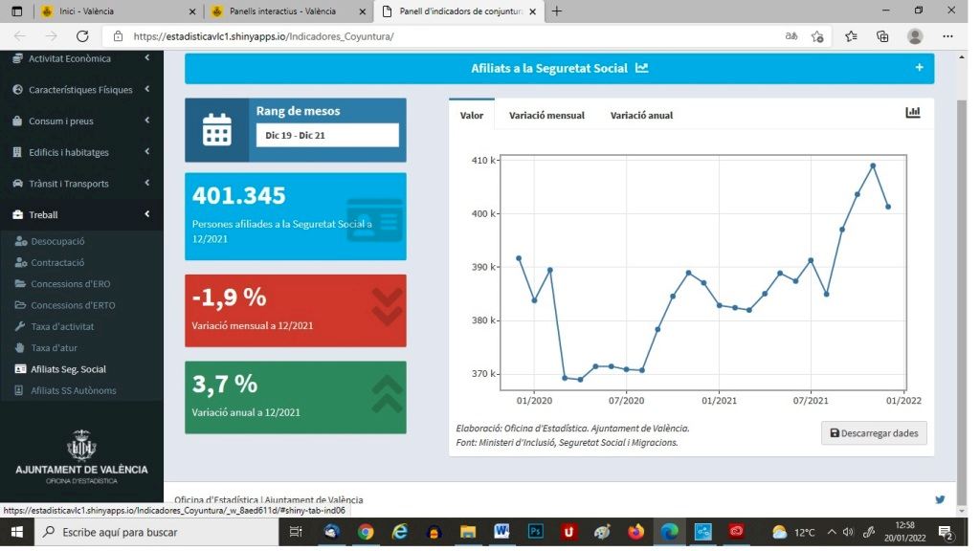Click Descarregar dades button
The image size is (980, 551).
(x=874, y=433)
